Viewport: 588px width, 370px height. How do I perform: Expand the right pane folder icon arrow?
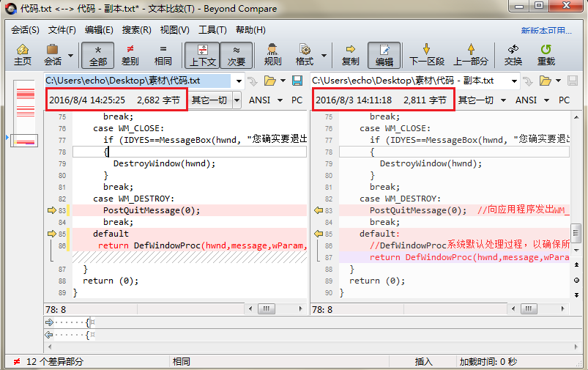tap(559, 81)
